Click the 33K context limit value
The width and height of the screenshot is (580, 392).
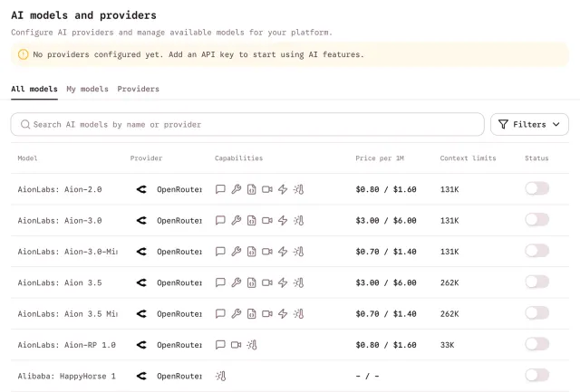tap(447, 345)
